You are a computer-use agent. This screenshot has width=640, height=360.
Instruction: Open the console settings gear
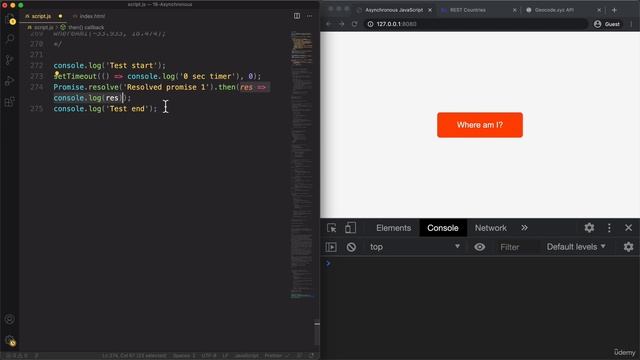click(629, 247)
